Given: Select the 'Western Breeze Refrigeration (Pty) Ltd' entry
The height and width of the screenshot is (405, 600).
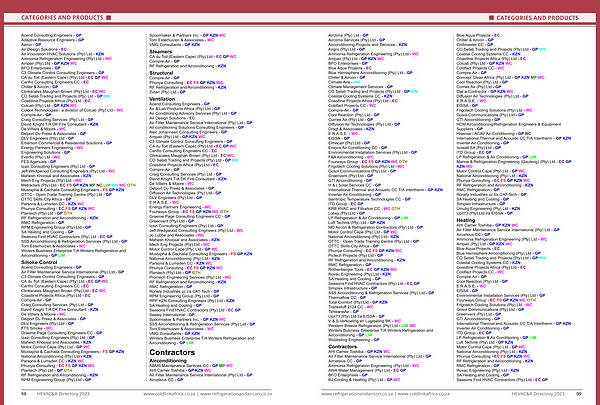Looking at the screenshot, I should tap(372, 326).
